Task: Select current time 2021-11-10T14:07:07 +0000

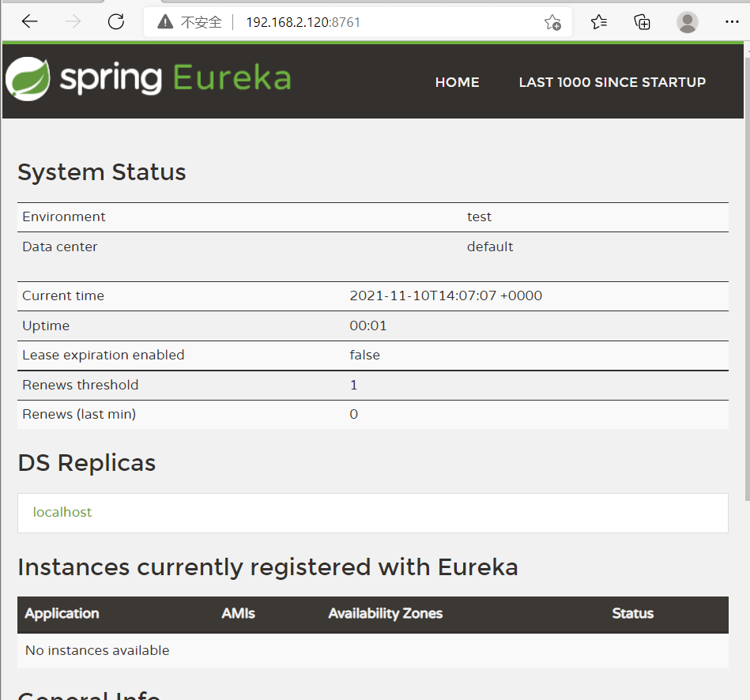Action: pyautogui.click(x=446, y=295)
